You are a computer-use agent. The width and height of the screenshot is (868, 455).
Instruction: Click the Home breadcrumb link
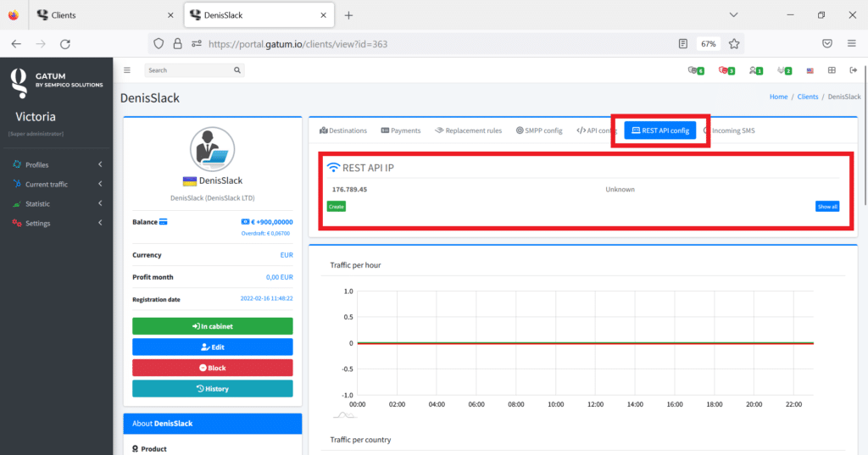pyautogui.click(x=778, y=97)
